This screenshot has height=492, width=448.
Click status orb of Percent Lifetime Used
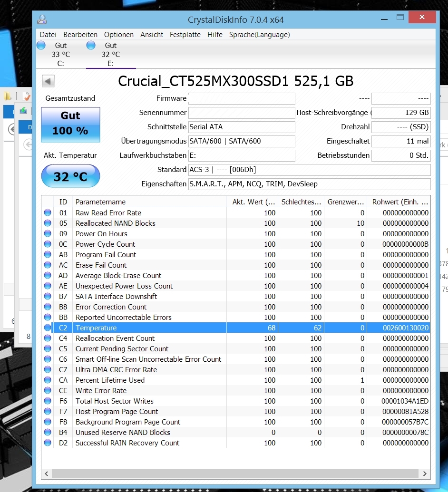tap(48, 380)
